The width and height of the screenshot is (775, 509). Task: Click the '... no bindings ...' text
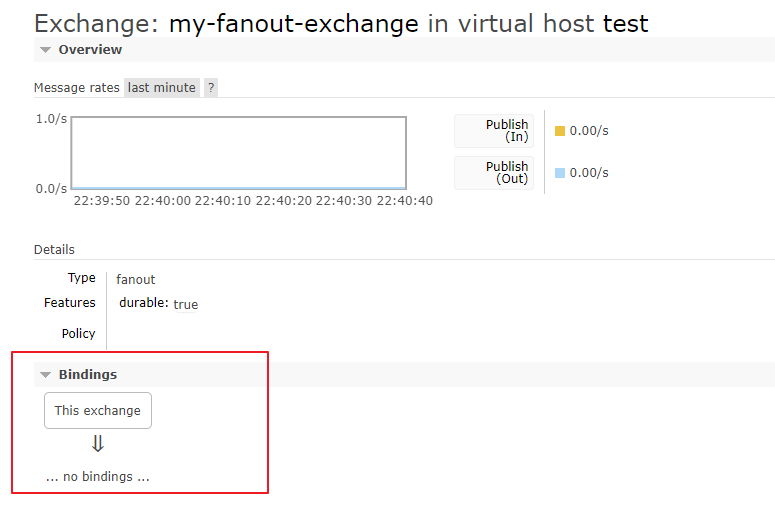98,477
